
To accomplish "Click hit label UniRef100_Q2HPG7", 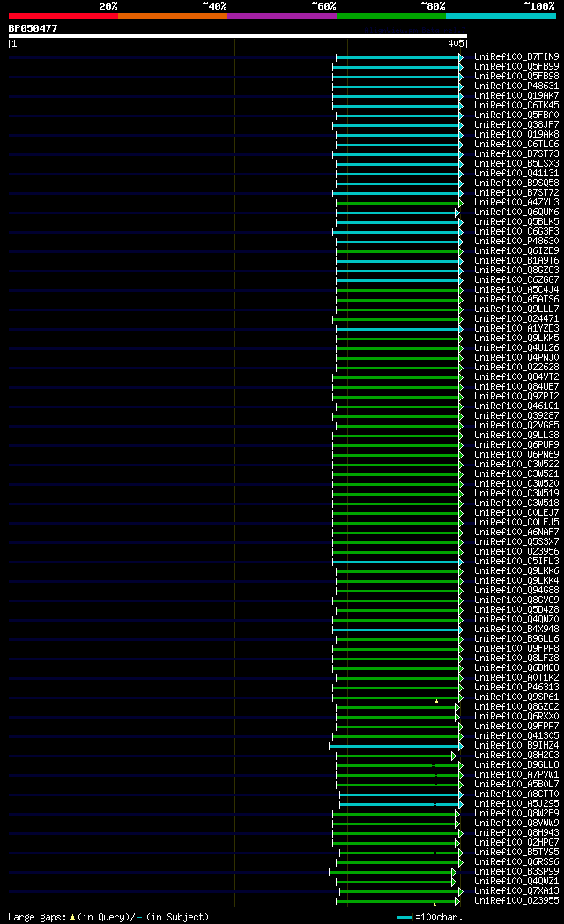I will [517, 843].
